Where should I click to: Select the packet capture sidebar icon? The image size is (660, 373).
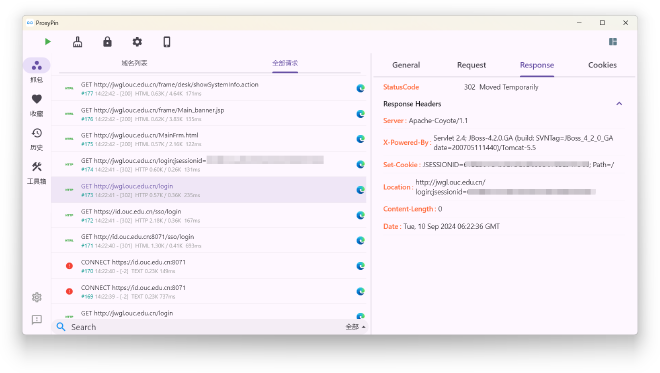(x=37, y=66)
